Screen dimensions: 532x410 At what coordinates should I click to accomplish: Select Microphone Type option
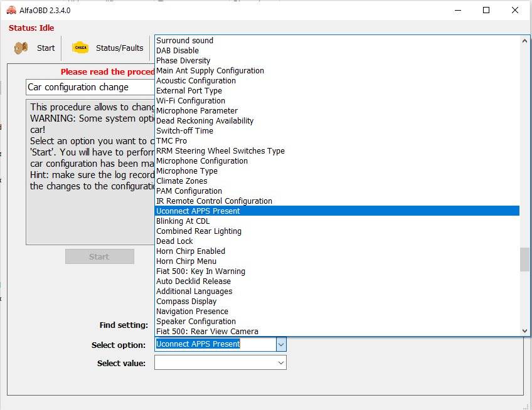tap(337, 171)
